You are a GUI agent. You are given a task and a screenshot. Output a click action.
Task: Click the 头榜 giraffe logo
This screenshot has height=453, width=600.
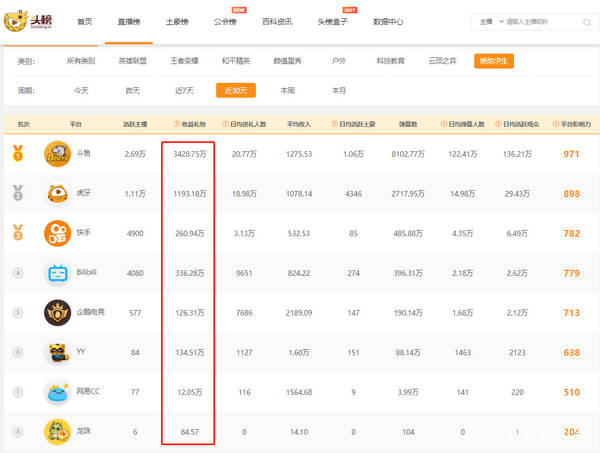point(28,21)
